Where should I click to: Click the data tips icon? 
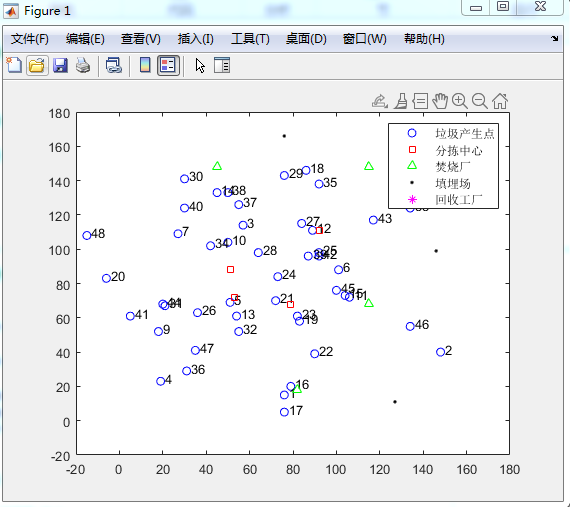(x=420, y=101)
